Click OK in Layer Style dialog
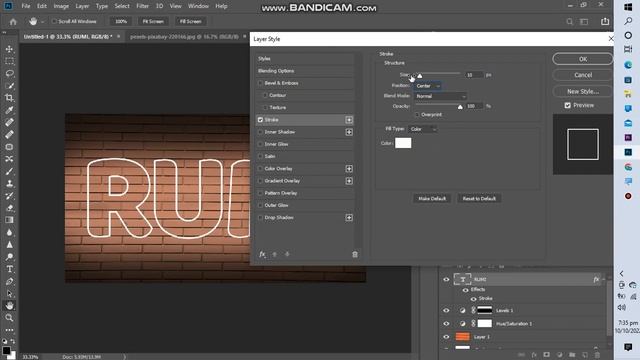 click(x=582, y=59)
